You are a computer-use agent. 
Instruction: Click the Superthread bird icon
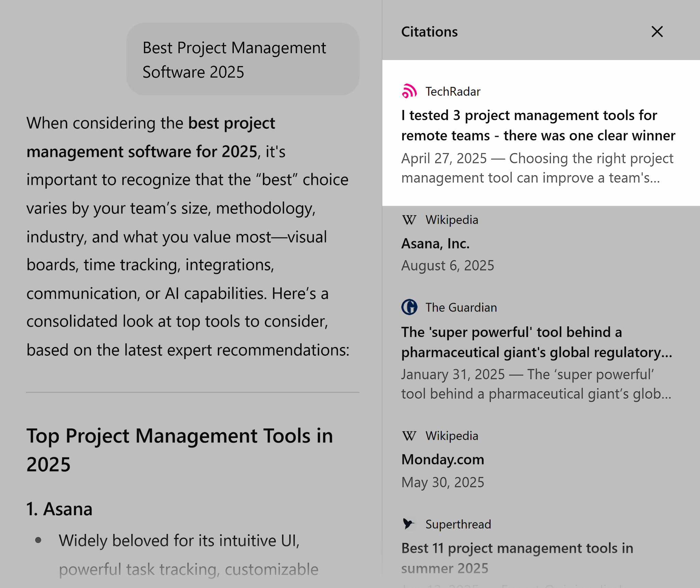(408, 524)
